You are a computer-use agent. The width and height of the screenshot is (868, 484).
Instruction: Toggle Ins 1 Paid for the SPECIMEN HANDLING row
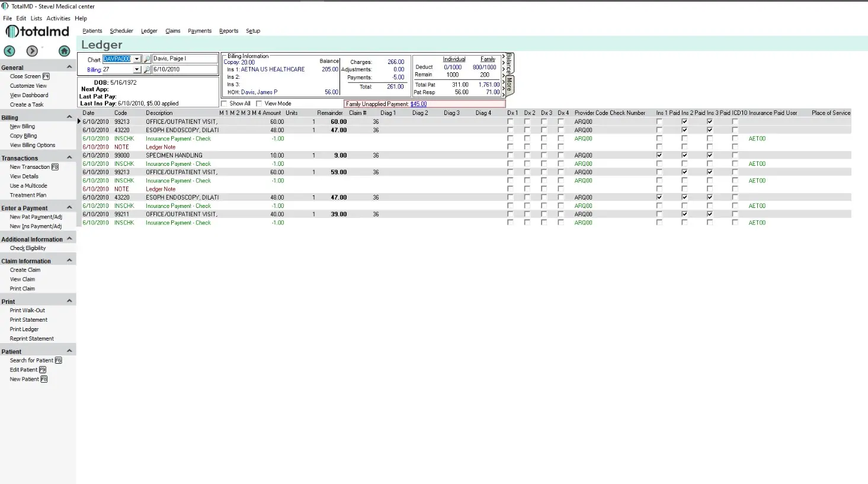point(659,155)
